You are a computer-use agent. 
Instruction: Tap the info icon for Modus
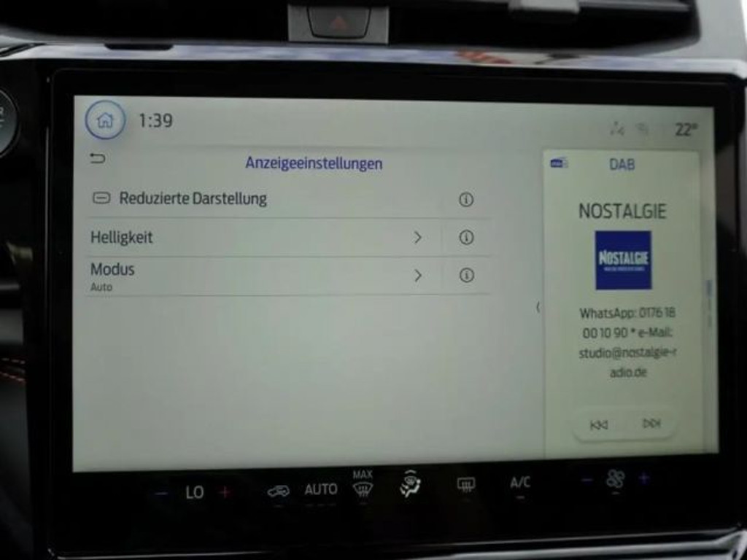tap(466, 275)
